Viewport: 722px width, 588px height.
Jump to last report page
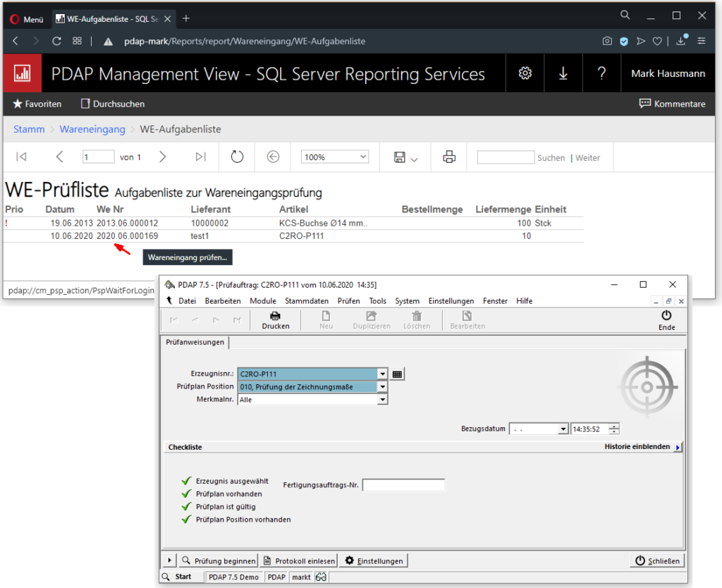coord(200,157)
